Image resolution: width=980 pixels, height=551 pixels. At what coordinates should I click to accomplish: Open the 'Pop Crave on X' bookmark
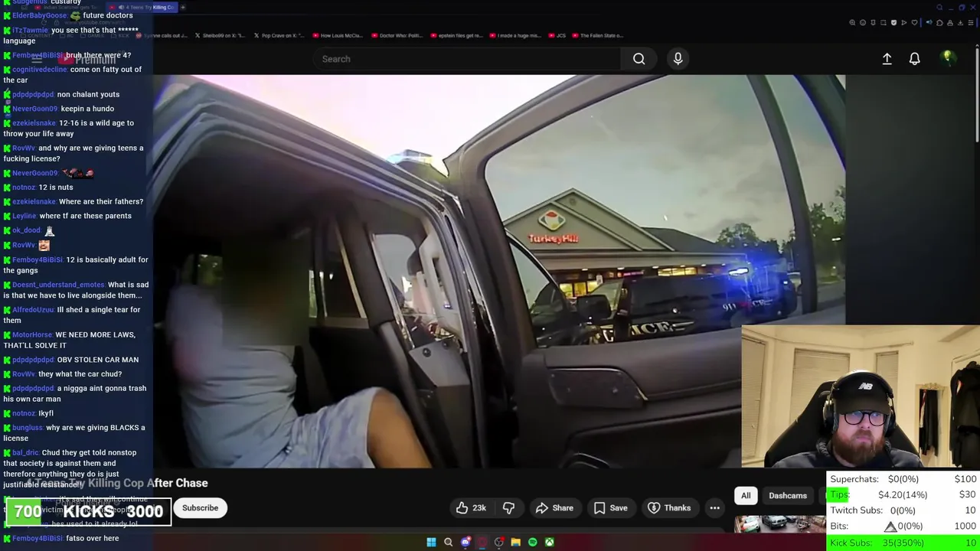pyautogui.click(x=278, y=35)
